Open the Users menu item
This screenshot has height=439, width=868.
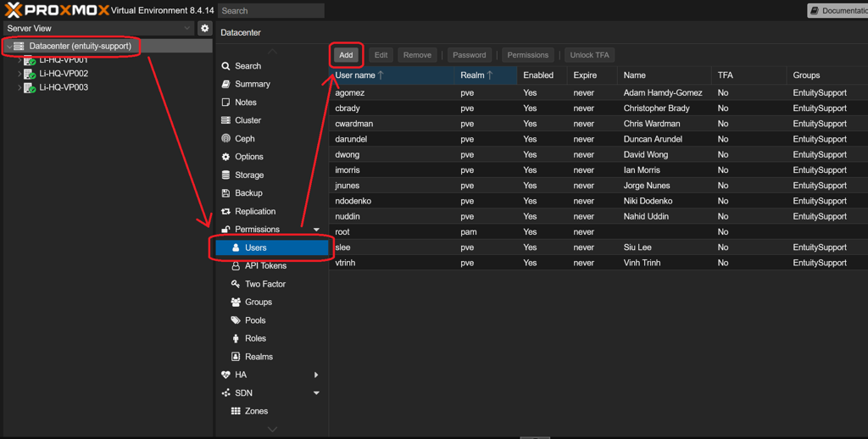pos(272,247)
